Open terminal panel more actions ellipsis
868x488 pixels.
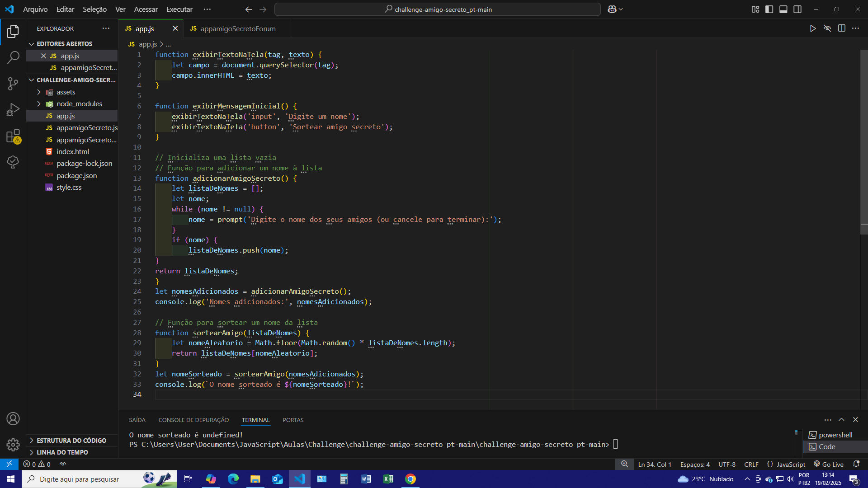point(828,420)
